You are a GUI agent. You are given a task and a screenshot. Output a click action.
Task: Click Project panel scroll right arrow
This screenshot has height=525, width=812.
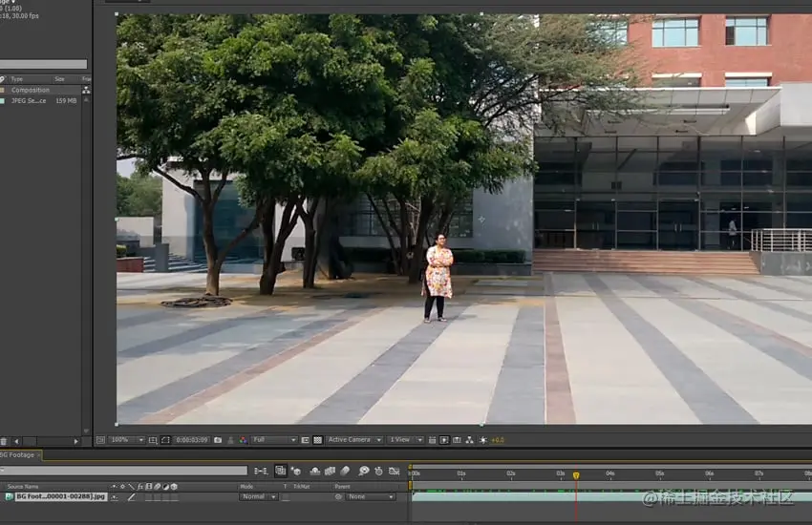76,441
